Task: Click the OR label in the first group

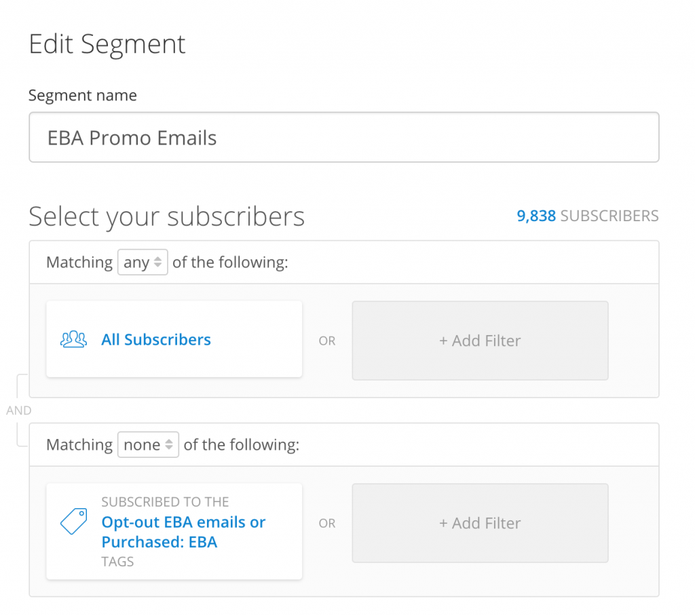Action: point(327,341)
